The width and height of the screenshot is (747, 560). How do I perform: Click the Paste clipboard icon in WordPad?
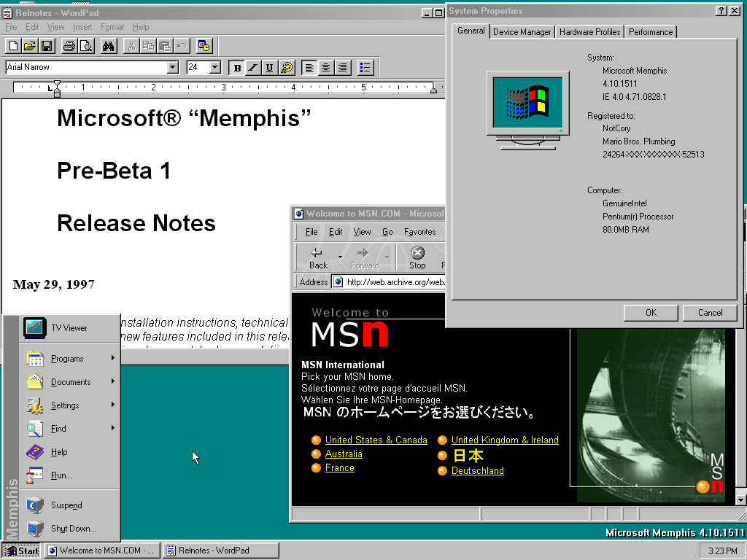point(165,46)
